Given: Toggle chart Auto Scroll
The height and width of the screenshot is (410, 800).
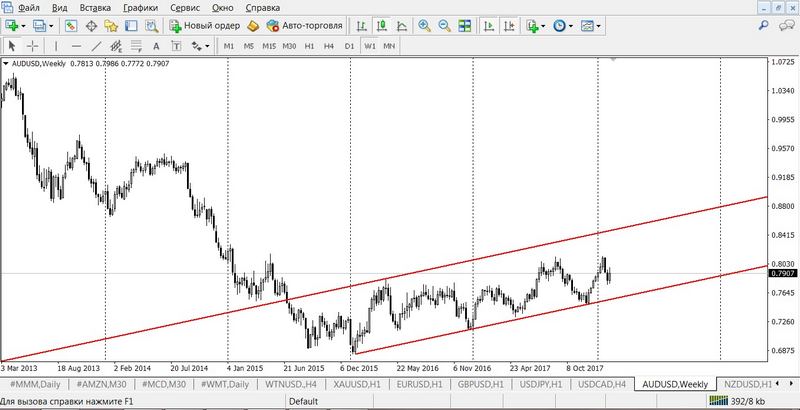Looking at the screenshot, I should (x=488, y=26).
